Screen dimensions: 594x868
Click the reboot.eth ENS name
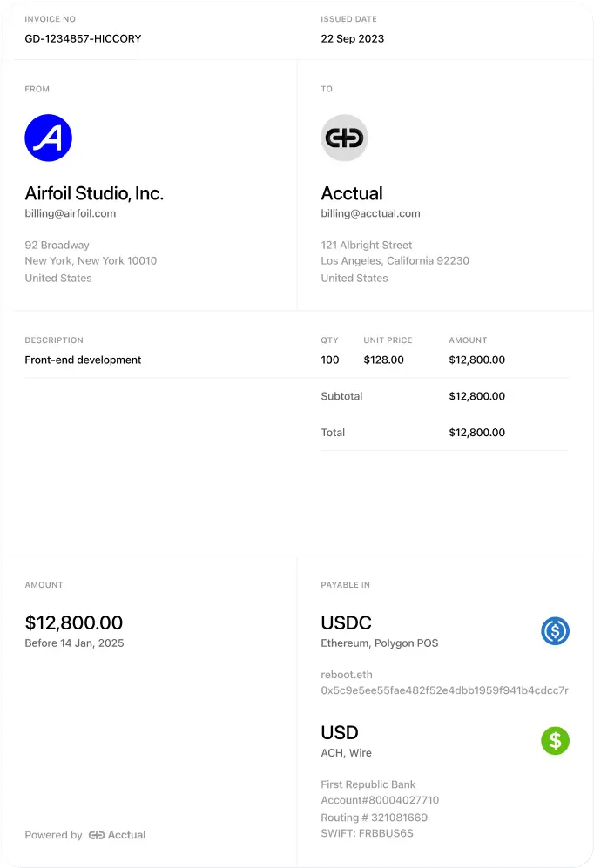click(x=347, y=674)
